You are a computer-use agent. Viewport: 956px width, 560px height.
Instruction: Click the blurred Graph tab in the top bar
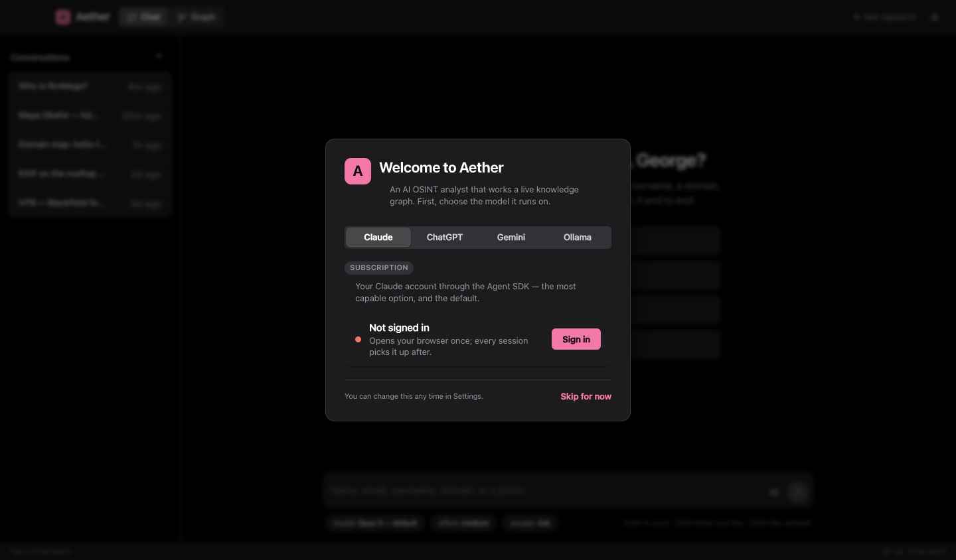pos(197,17)
